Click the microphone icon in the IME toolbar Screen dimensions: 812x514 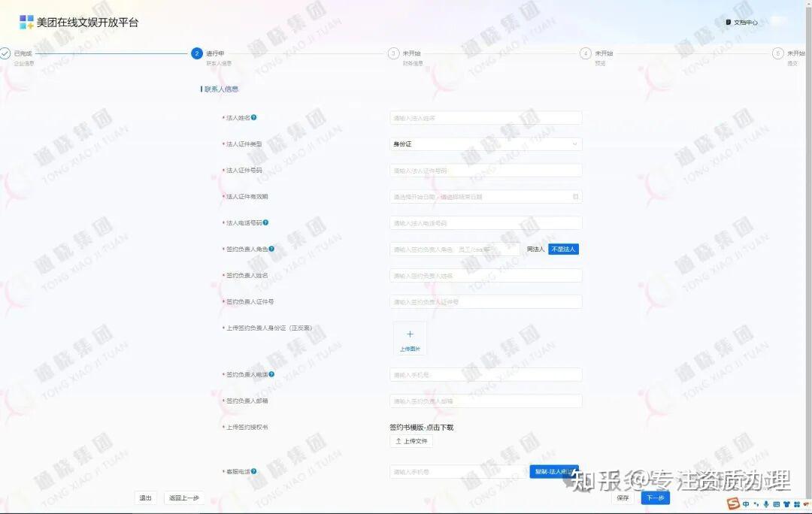click(x=766, y=503)
